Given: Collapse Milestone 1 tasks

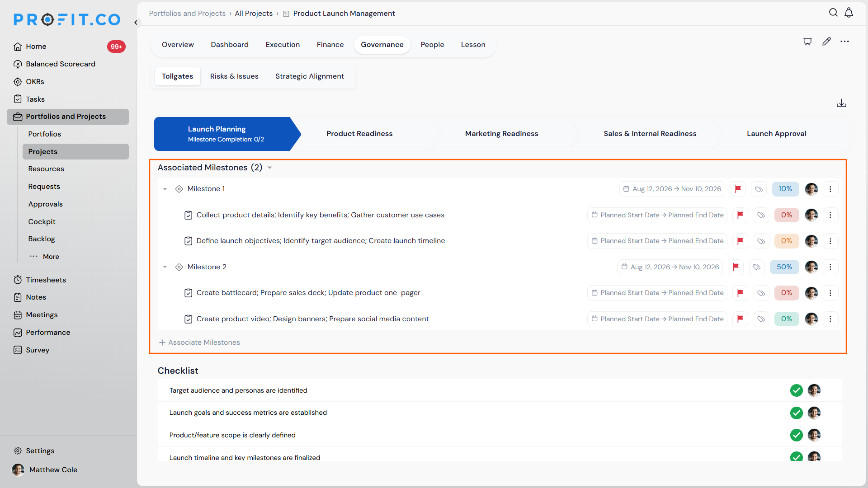Looking at the screenshot, I should [165, 189].
